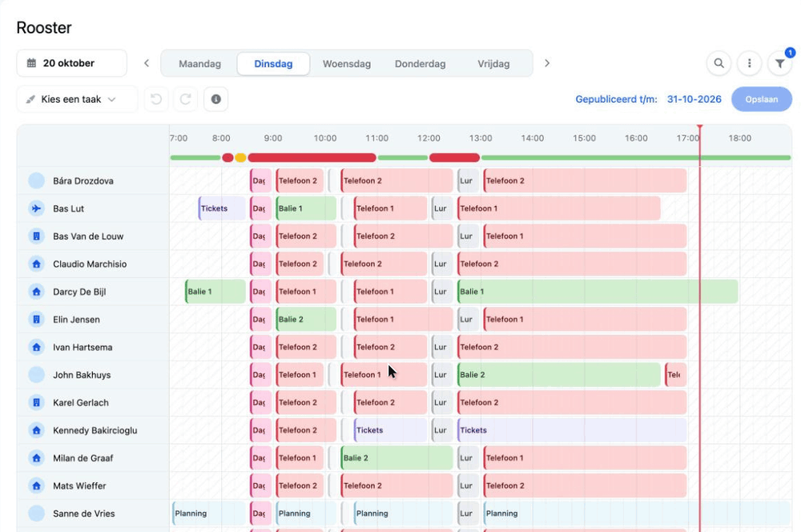Click the orange dot in coverage bar
The image size is (801, 532).
click(x=240, y=158)
